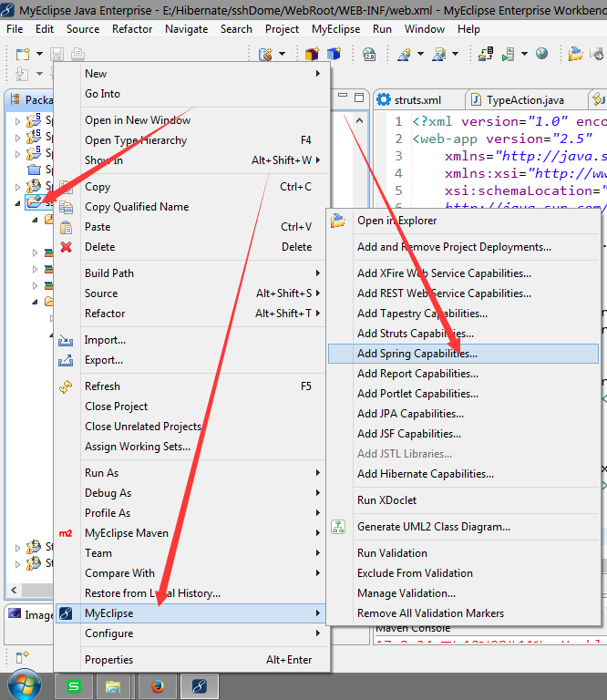Expand the New submenu
The height and width of the screenshot is (700, 607).
pos(318,74)
